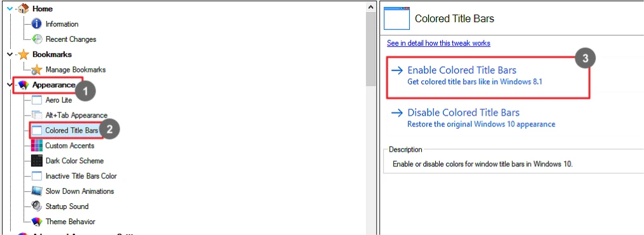Collapse the Bookmarks tree node
This screenshot has height=235, width=644.
(10, 55)
